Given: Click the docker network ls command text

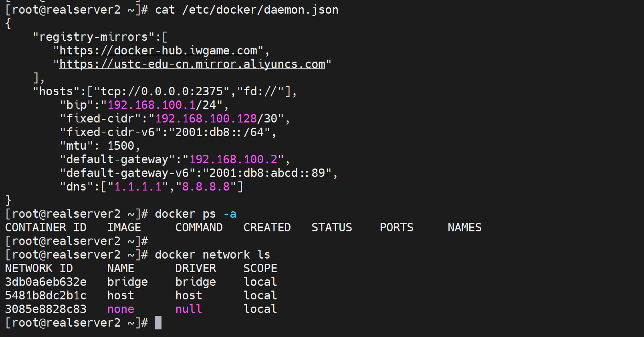Looking at the screenshot, I should (212, 255).
